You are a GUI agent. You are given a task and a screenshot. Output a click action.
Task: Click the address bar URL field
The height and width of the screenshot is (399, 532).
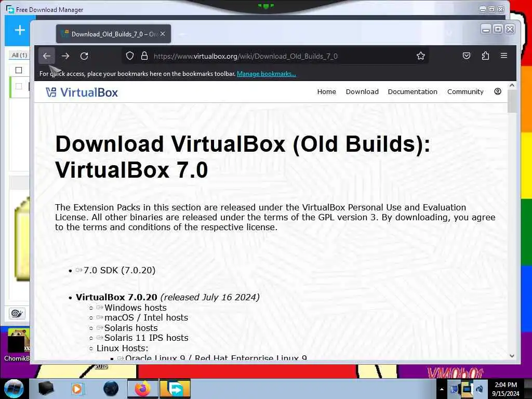tap(275, 56)
